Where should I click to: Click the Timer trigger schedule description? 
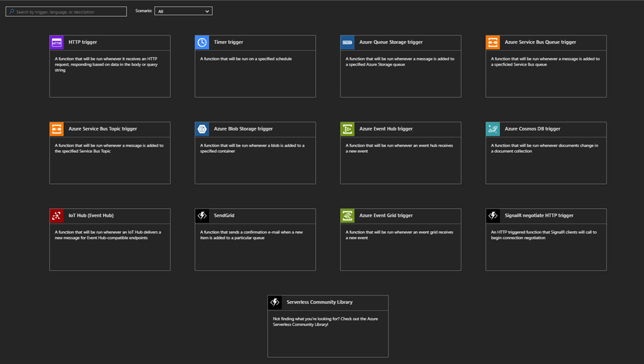(246, 59)
